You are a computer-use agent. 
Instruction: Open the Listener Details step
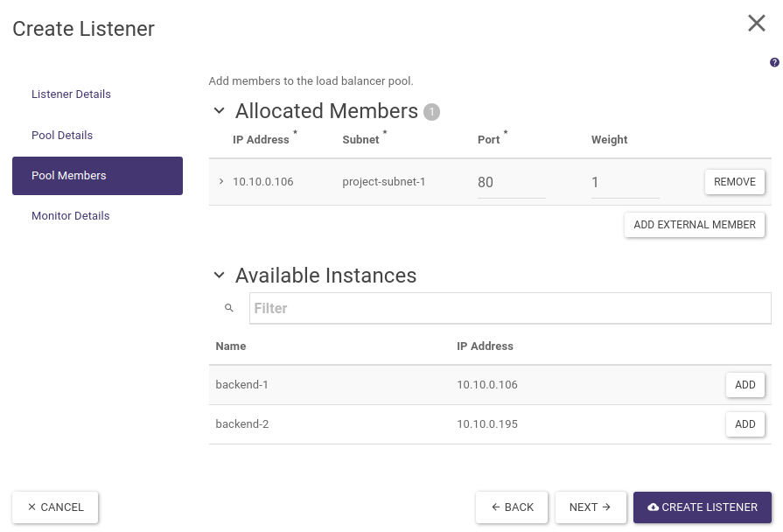pos(71,94)
